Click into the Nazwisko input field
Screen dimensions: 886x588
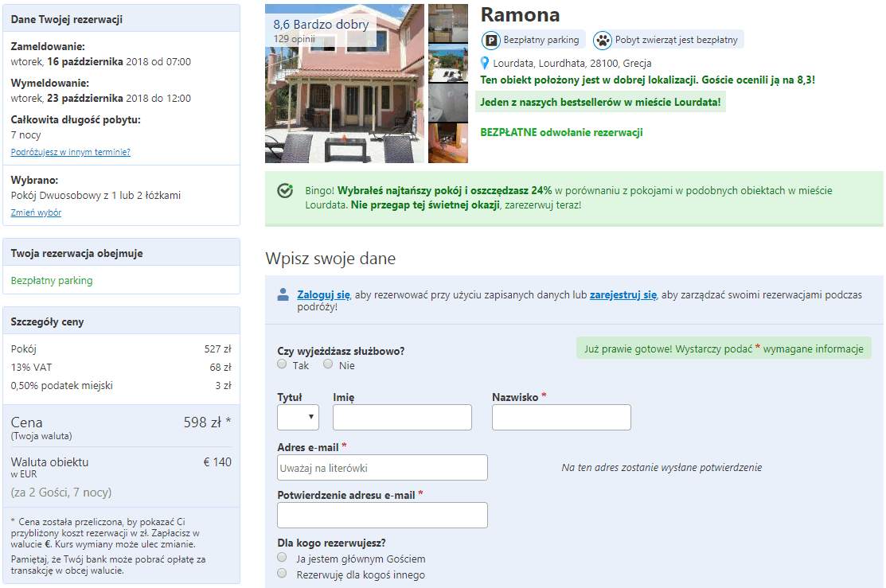tap(561, 417)
